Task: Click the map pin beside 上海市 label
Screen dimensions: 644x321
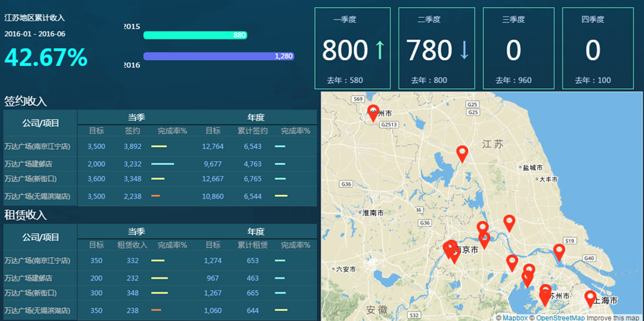Action: [590, 299]
